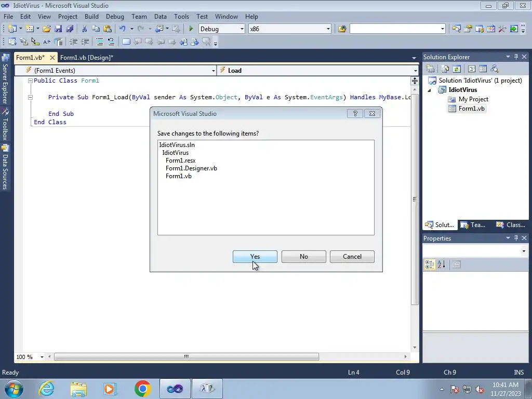Screen dimensions: 532x399
Task: Click the Open File folder icon
Action: [x=46, y=29]
